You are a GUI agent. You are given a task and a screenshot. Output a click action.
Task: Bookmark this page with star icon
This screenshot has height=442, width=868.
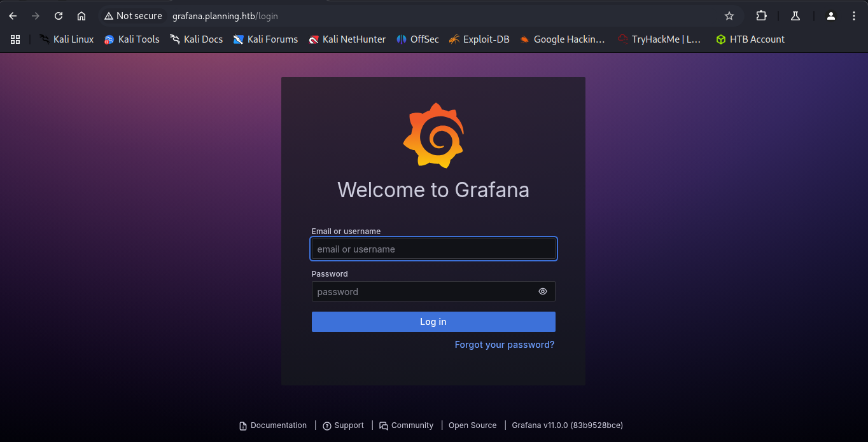coord(729,16)
